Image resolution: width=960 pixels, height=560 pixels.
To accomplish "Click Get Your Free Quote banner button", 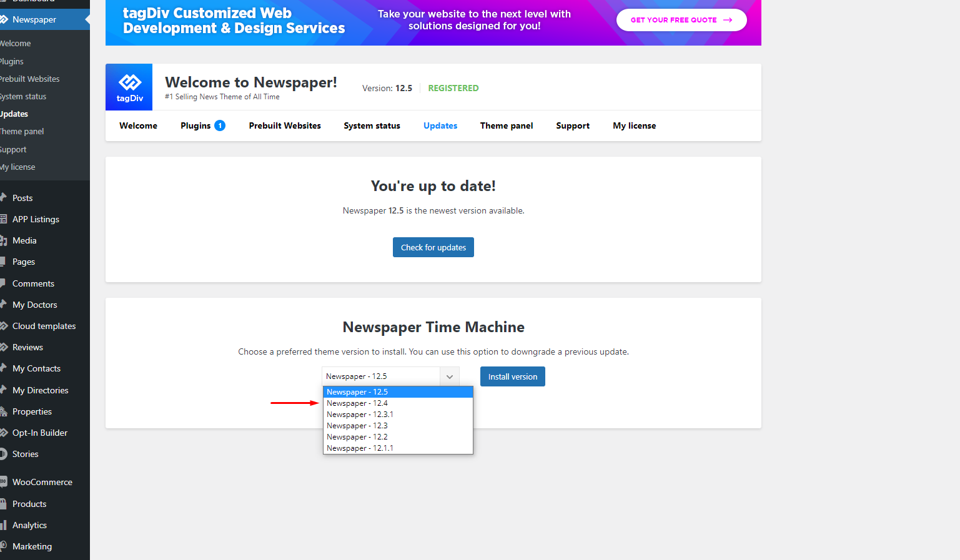I will pos(681,20).
